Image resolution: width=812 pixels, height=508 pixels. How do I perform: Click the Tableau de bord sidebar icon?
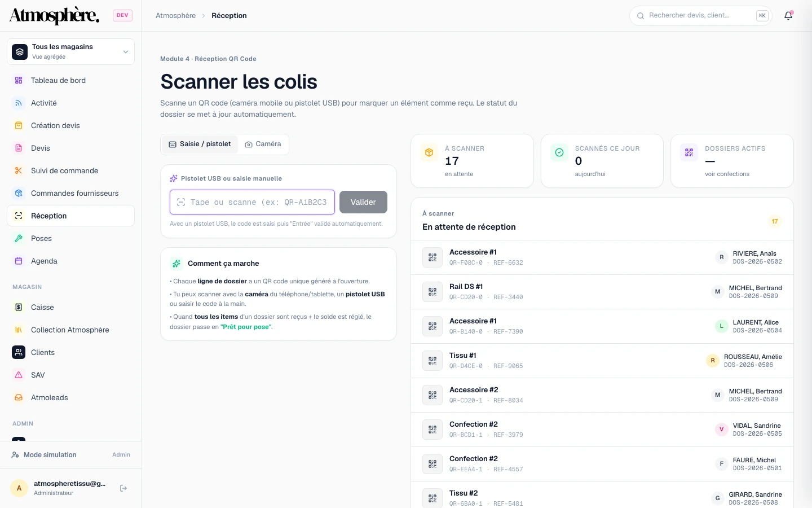point(19,80)
